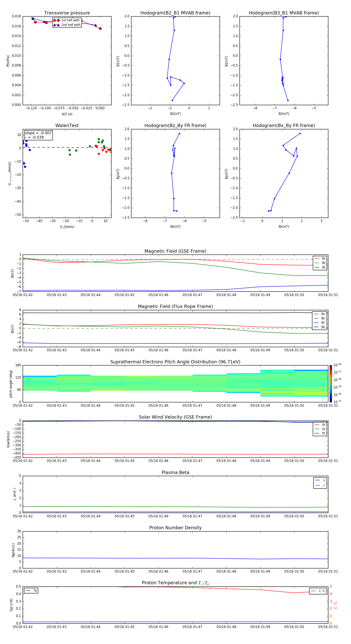
Task: Click the 'Vy' entry in velocity legend
Action: [320, 429]
